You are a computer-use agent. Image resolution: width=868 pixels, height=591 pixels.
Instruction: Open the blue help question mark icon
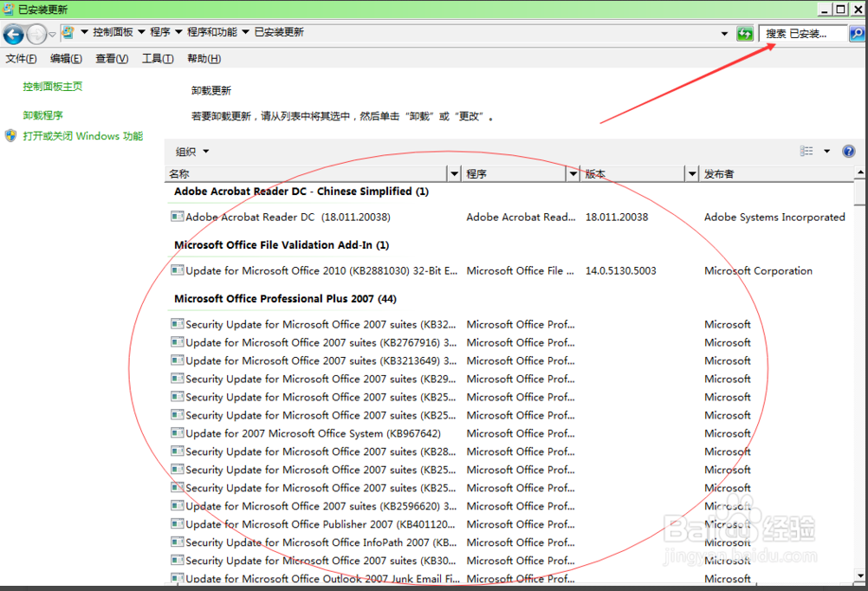848,152
